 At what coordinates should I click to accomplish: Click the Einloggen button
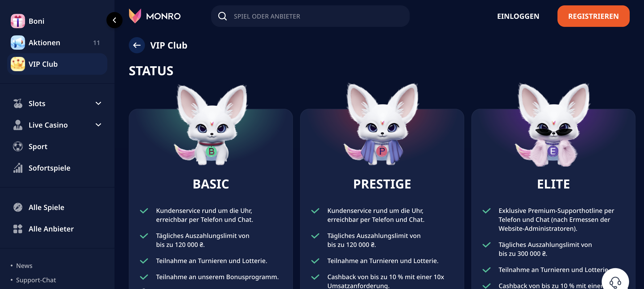coord(518,16)
